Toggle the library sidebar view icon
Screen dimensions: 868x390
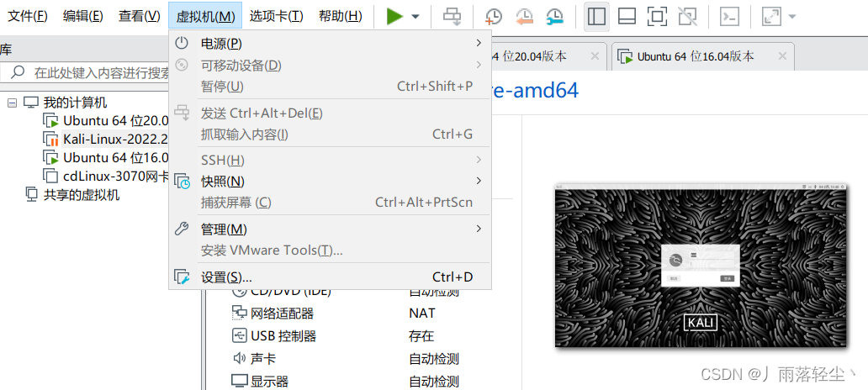tap(596, 17)
